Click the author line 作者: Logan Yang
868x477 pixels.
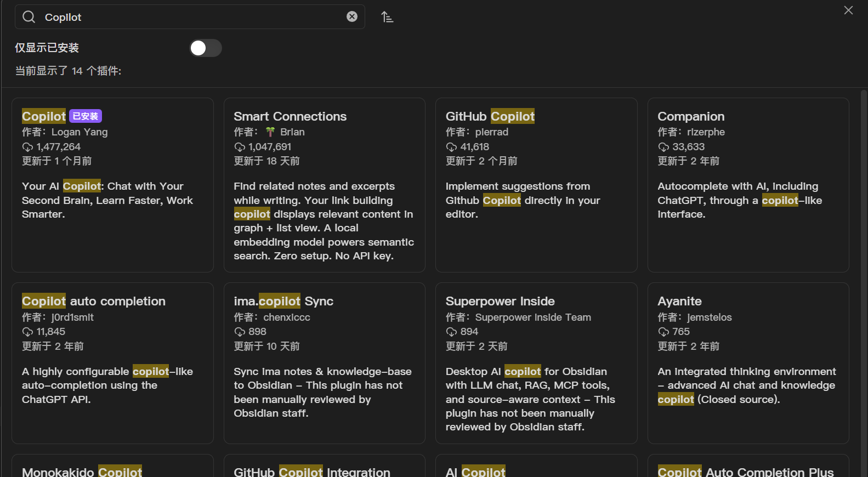pos(65,132)
